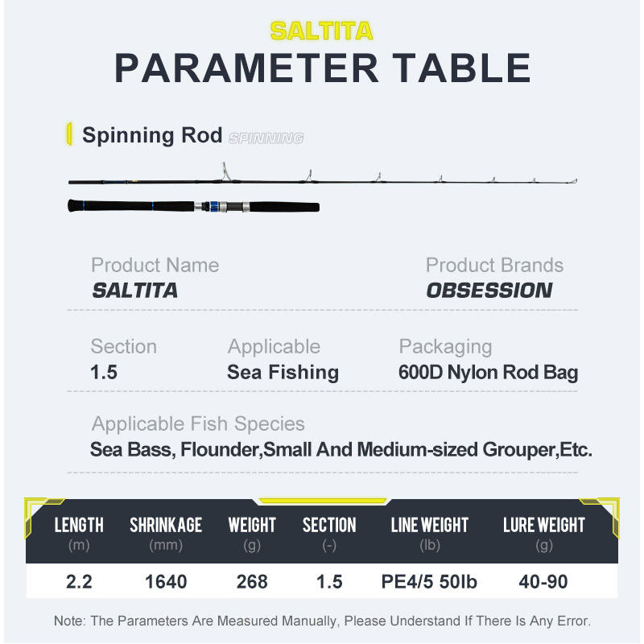Select the Sea Fishing value
The width and height of the screenshot is (644, 644).
tap(283, 372)
